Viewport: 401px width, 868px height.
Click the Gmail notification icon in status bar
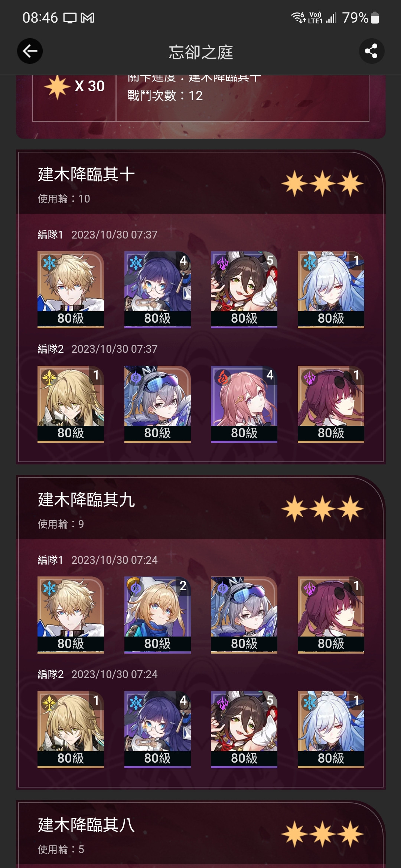tap(88, 17)
